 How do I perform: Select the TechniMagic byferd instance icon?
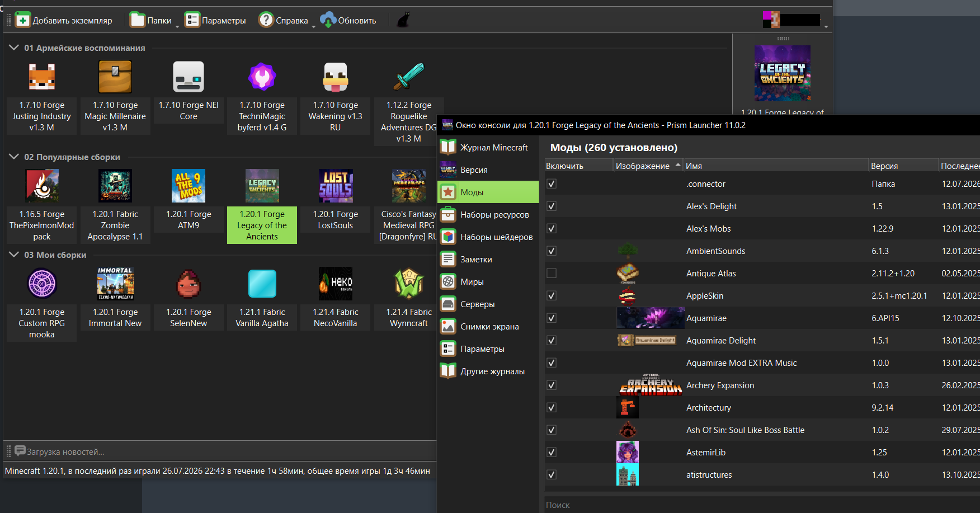tap(262, 77)
